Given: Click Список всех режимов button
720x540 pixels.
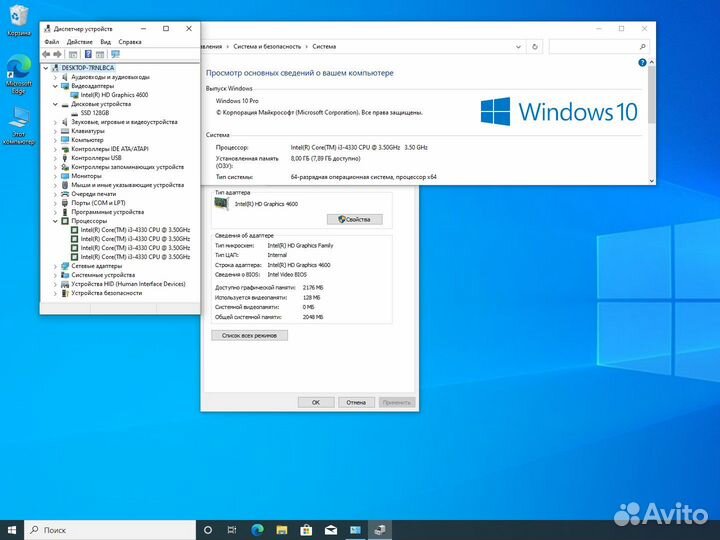Looking at the screenshot, I should tap(249, 336).
